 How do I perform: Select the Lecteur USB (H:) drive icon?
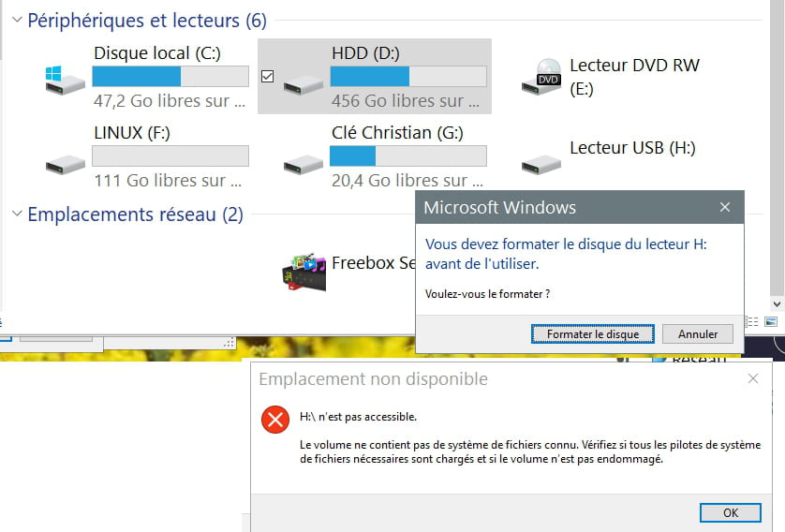pos(541,165)
